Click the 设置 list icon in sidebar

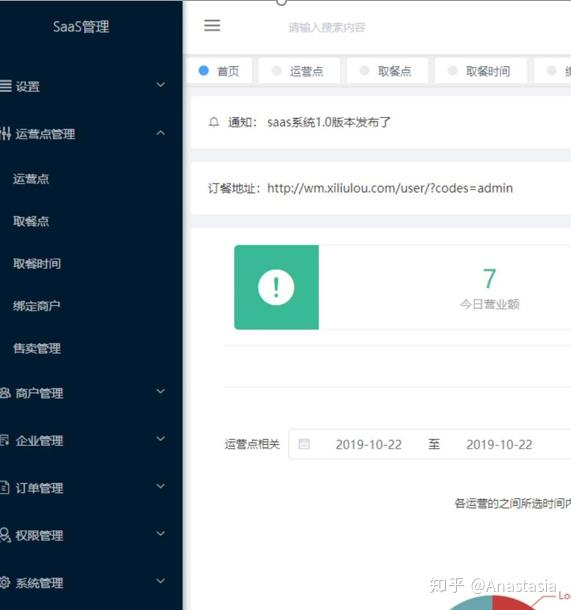point(5,86)
